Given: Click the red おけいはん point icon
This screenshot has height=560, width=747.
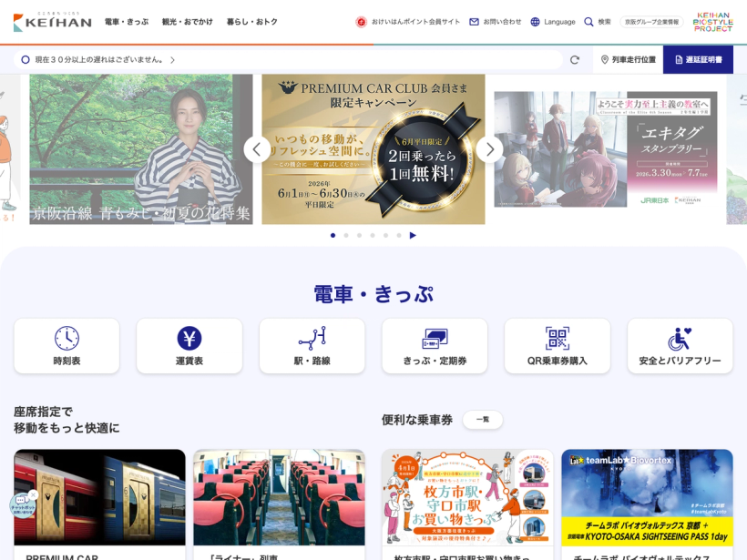Looking at the screenshot, I should point(361,22).
